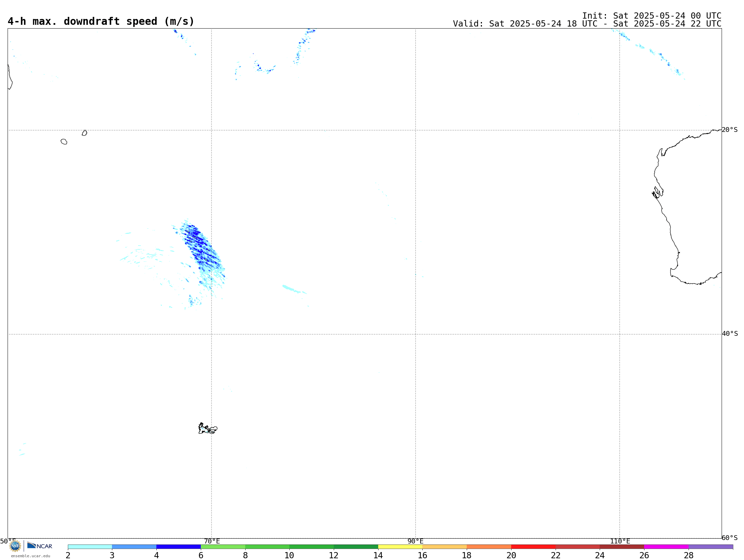Click the NCAR logo
This screenshot has height=560, width=744.
pyautogui.click(x=40, y=546)
